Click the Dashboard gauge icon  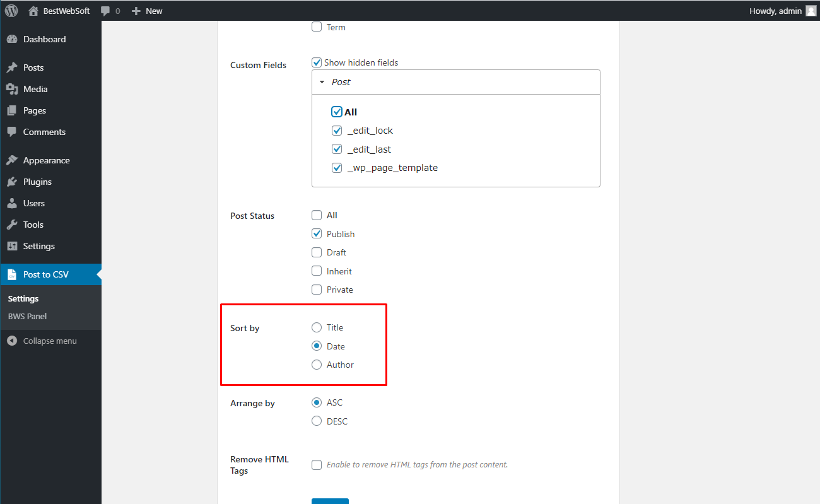click(11, 39)
